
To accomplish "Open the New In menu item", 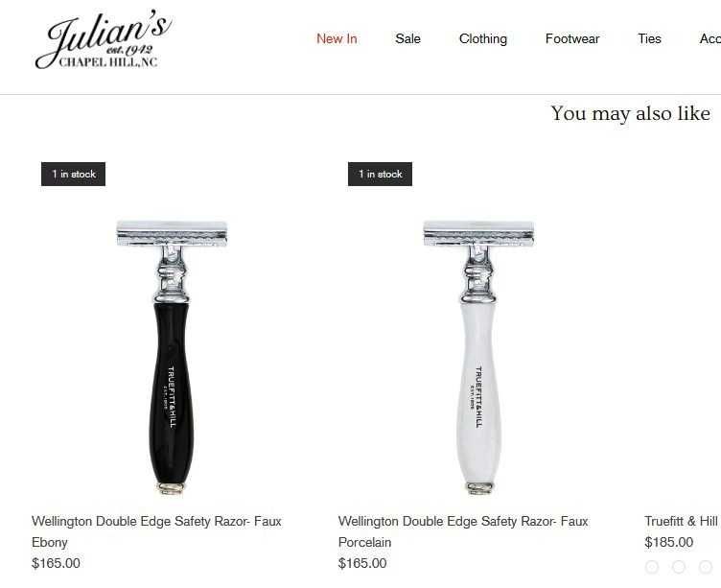I will click(337, 38).
